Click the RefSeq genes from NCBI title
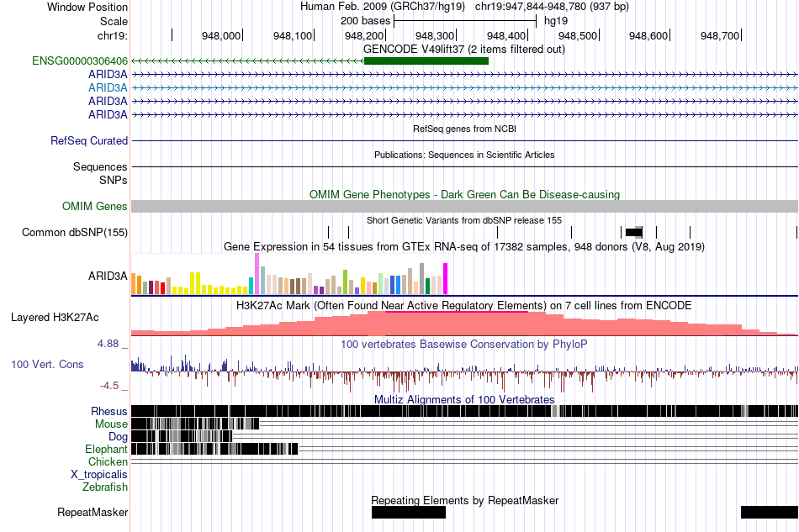The height and width of the screenshot is (532, 799). tap(464, 129)
